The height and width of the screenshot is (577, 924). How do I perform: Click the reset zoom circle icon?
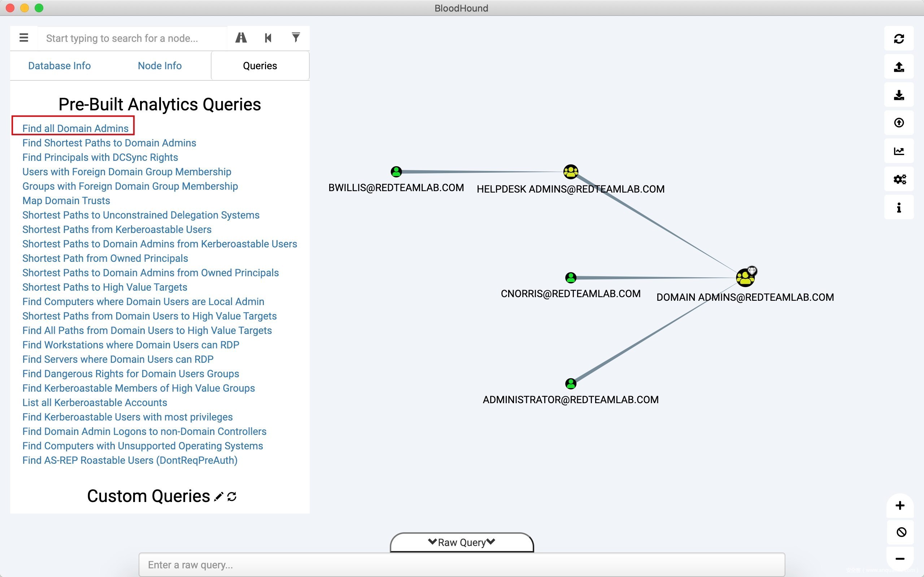point(901,532)
